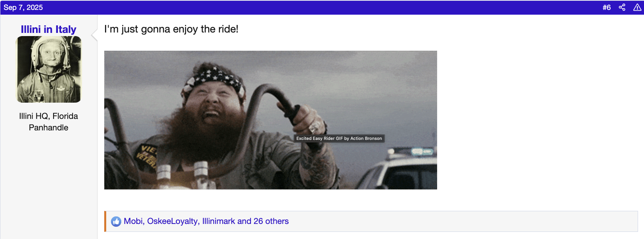This screenshot has height=239, width=644.
Task: Click the post text about enjoying the ride
Action: point(171,29)
